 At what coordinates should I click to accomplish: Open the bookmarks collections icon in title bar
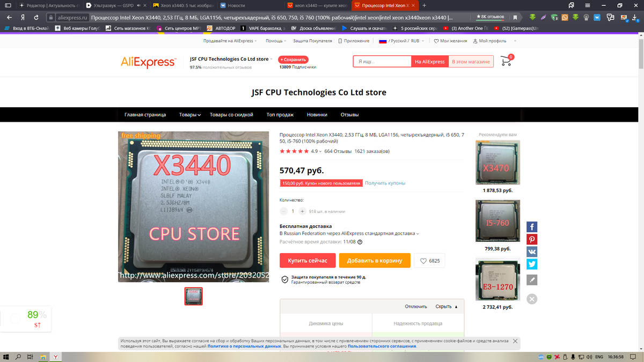[571, 5]
